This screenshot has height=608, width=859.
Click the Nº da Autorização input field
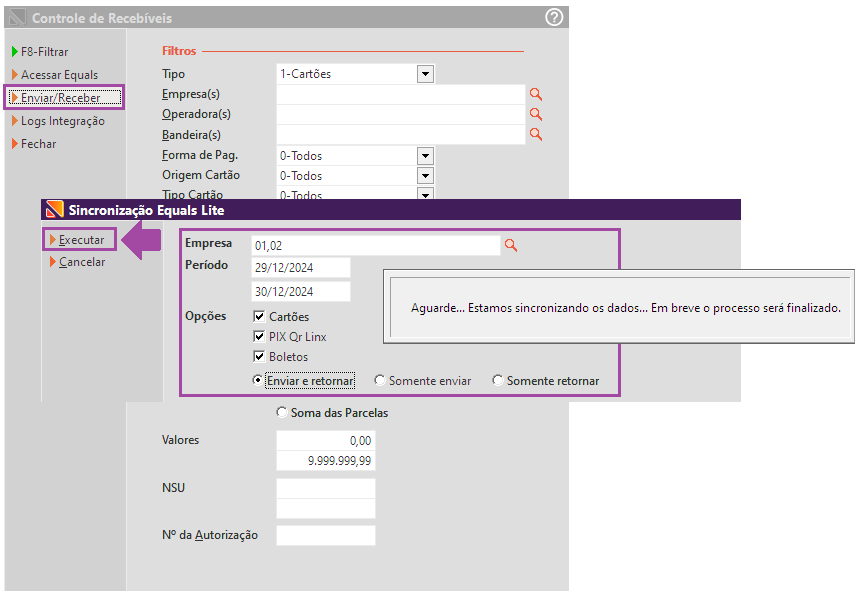coord(325,535)
